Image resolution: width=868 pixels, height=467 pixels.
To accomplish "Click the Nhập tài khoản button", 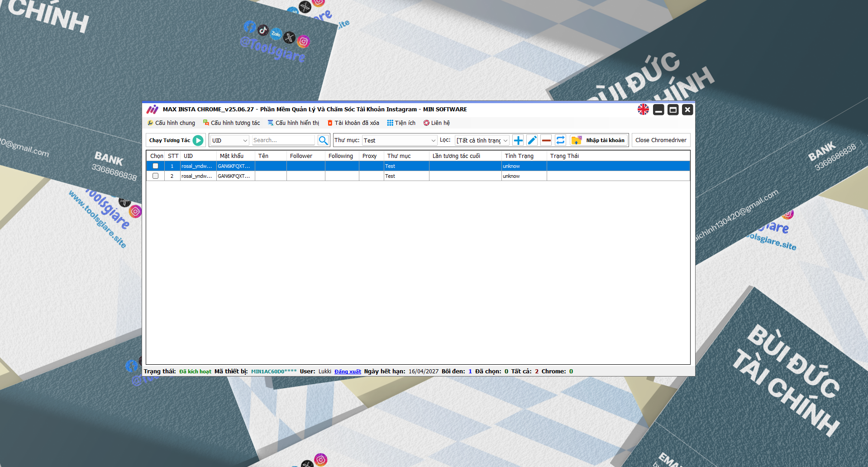I will pyautogui.click(x=599, y=140).
